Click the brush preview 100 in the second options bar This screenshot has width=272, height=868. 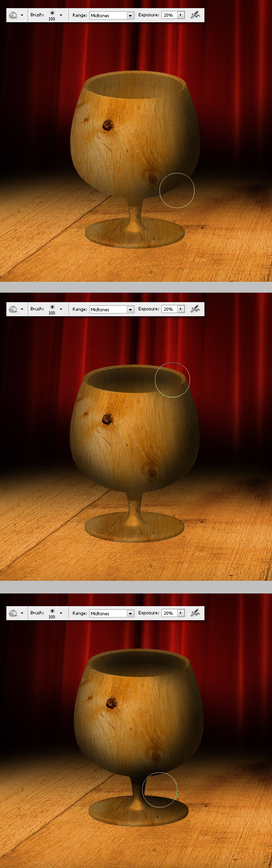tap(52, 309)
